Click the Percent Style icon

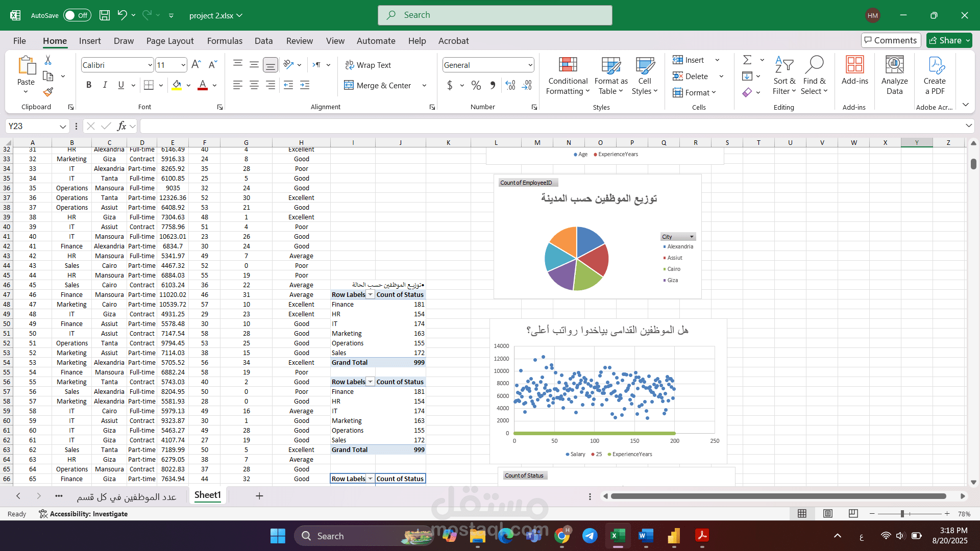click(476, 85)
